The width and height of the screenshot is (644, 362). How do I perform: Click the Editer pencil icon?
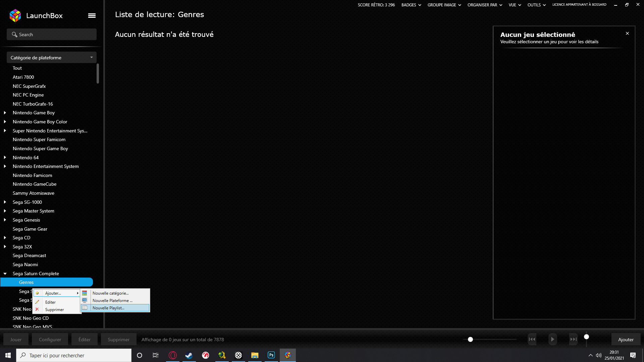tap(37, 302)
